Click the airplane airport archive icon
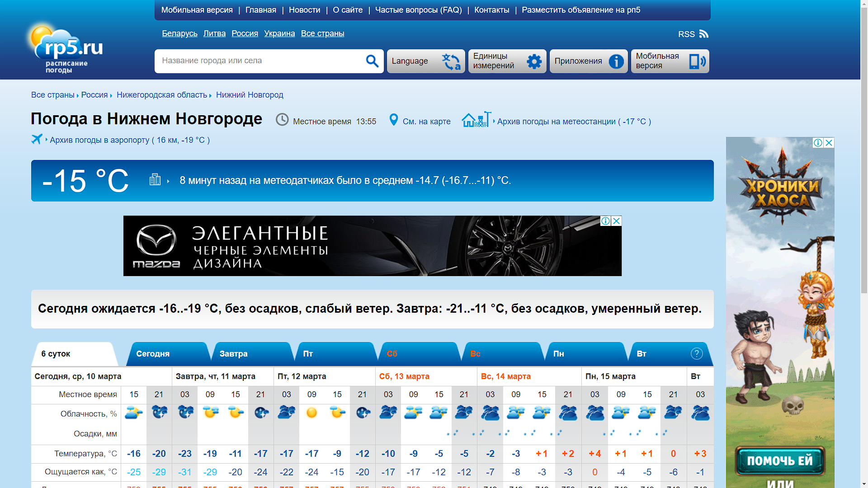This screenshot has width=868, height=488. (37, 139)
